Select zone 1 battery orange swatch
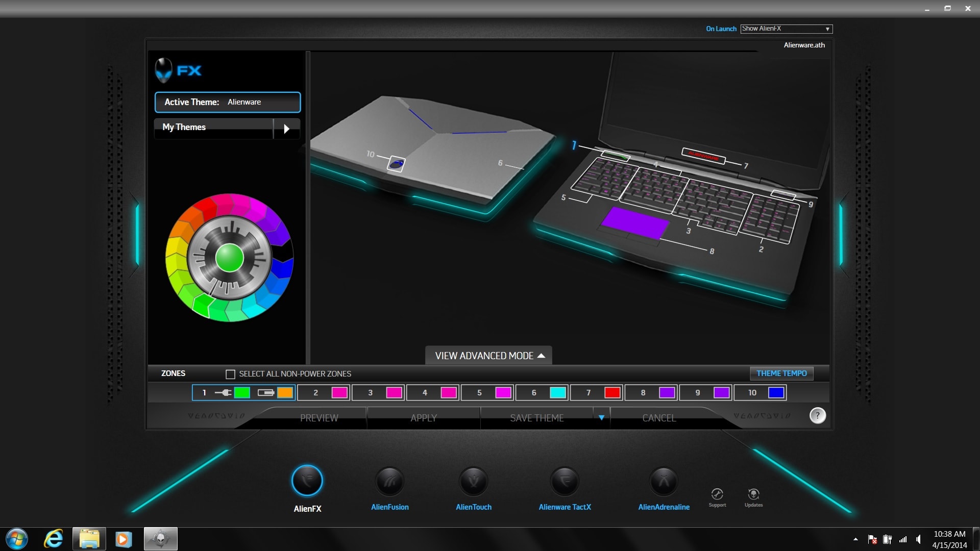Viewport: 980px width, 551px height. pos(285,393)
